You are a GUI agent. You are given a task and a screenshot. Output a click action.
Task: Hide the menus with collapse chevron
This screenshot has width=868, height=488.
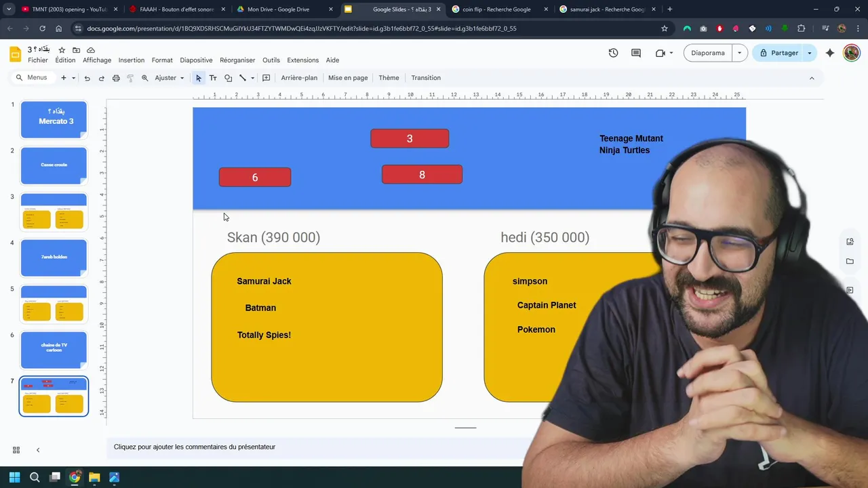coord(812,78)
